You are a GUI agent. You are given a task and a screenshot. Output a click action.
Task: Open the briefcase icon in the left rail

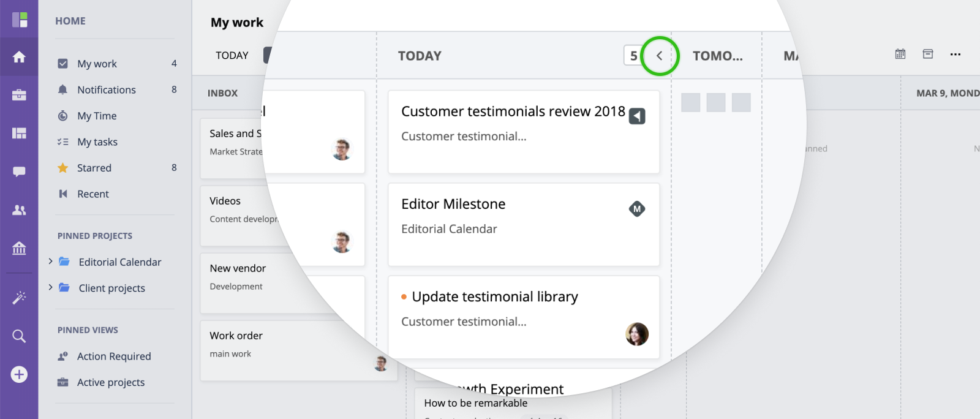pyautogui.click(x=19, y=95)
